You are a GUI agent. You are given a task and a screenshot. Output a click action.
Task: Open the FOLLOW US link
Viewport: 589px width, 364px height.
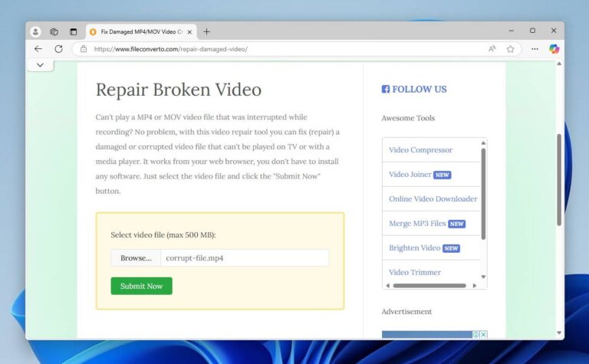point(420,90)
